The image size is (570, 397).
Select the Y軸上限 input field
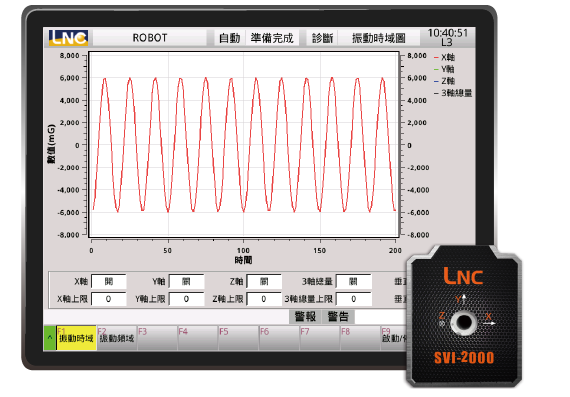coord(186,299)
